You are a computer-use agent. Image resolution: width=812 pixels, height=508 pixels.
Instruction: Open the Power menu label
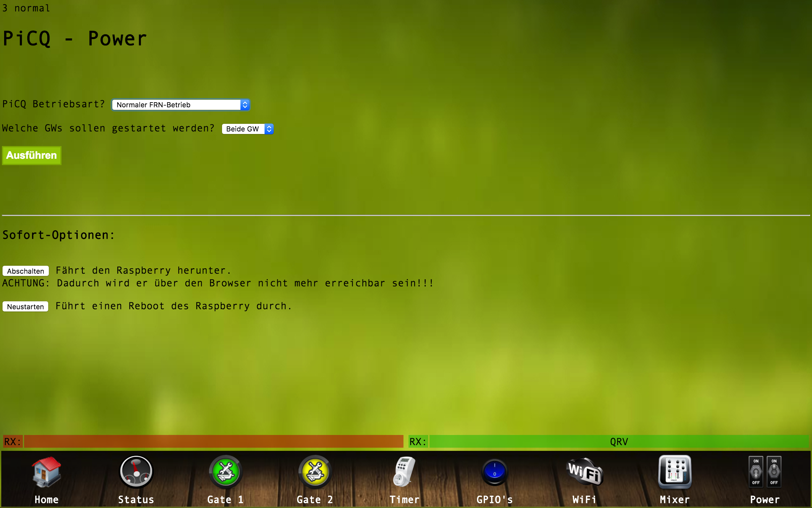pos(765,500)
